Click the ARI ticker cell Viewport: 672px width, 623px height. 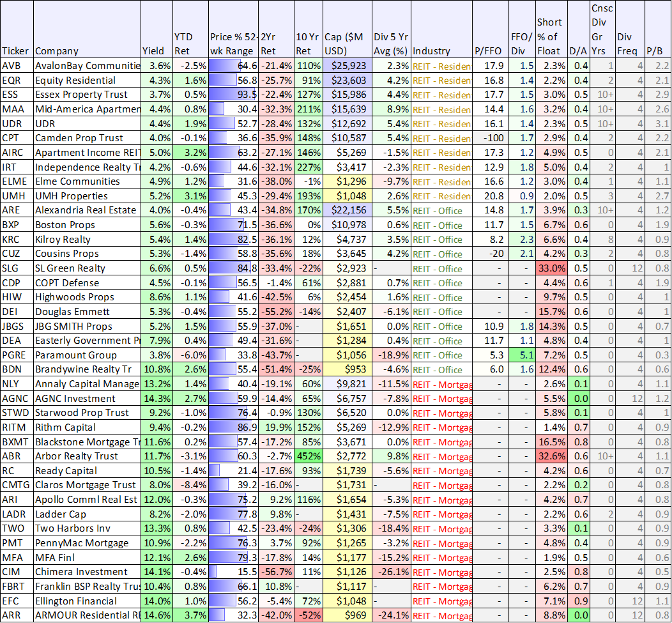pyautogui.click(x=17, y=500)
